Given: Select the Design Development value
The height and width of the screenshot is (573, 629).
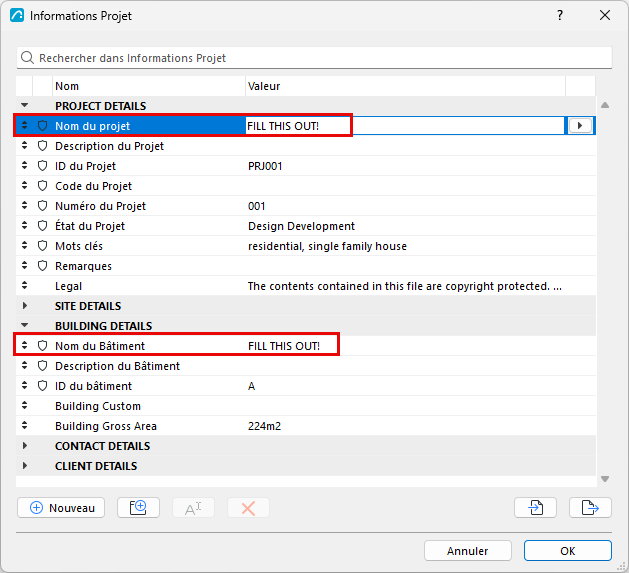Looking at the screenshot, I should point(301,226).
